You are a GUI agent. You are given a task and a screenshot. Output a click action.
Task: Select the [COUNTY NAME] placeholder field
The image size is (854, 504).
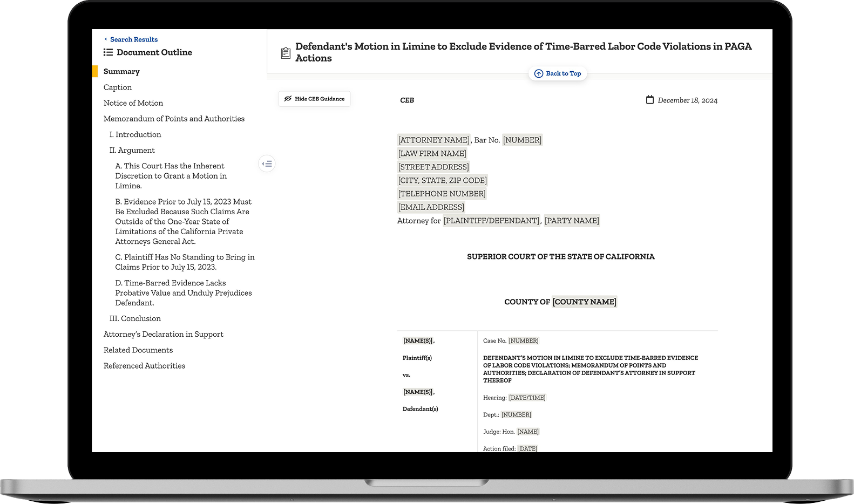point(584,302)
